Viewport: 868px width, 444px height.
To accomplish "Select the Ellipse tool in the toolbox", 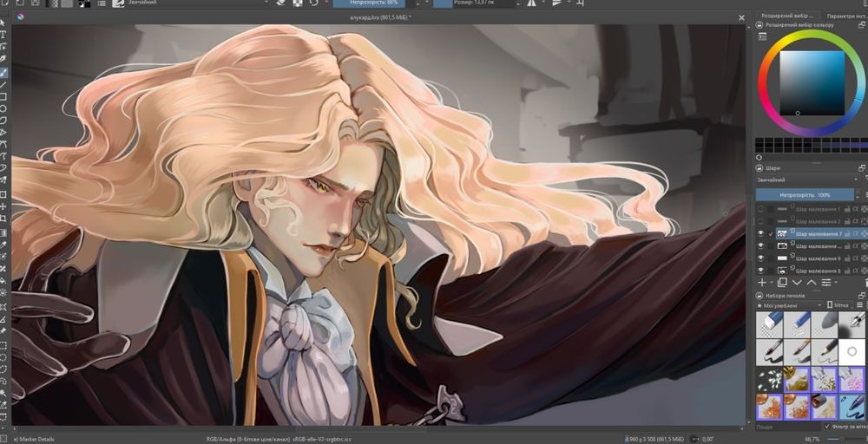I will click(3, 109).
